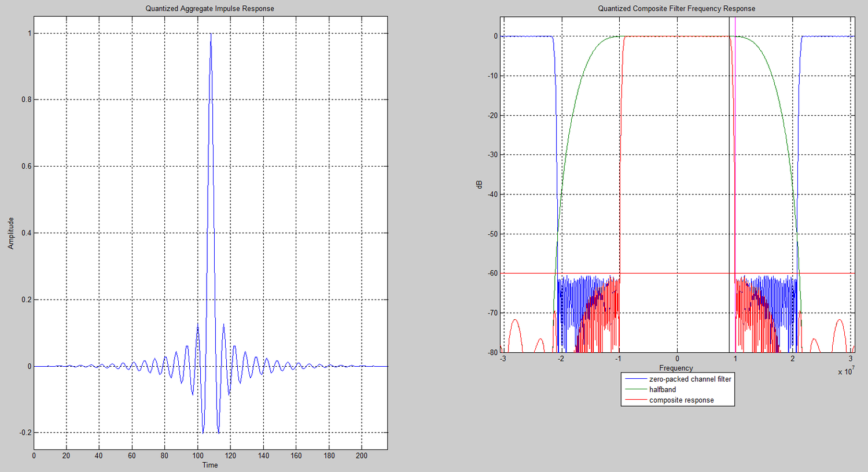Click the Time axis tick label '200'
Screen dimensions: 868x472
362,456
